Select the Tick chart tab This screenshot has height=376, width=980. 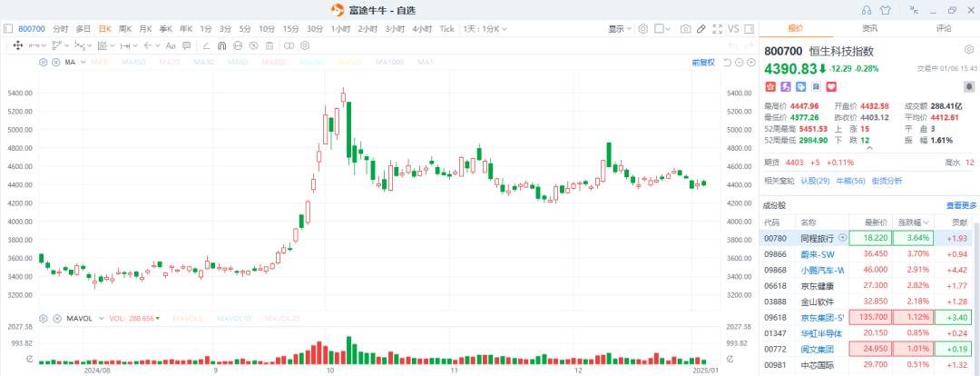point(446,29)
